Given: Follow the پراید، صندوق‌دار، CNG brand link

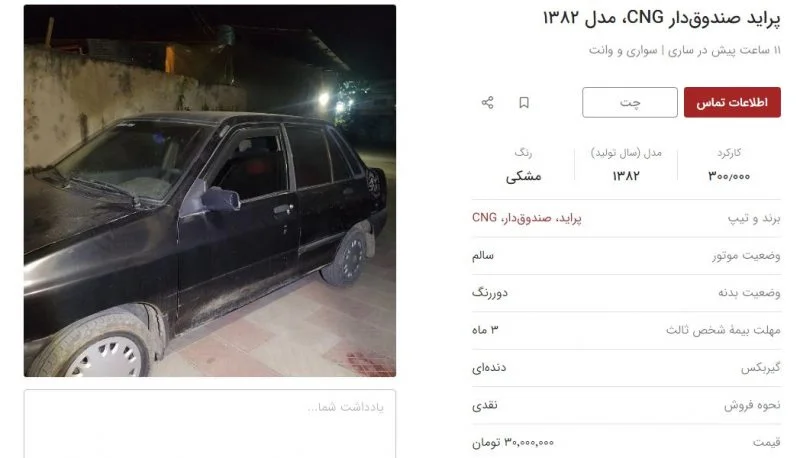Looking at the screenshot, I should click(527, 218).
